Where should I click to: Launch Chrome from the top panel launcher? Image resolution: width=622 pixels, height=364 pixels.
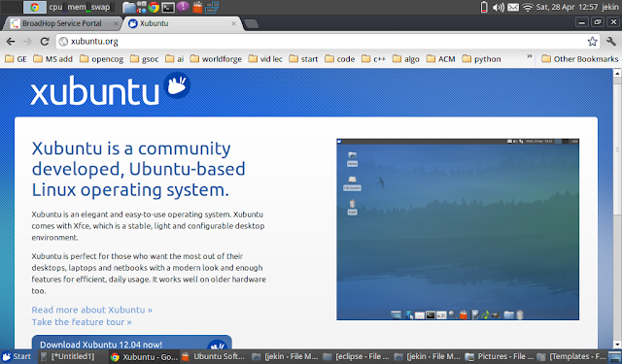pyautogui.click(x=154, y=7)
